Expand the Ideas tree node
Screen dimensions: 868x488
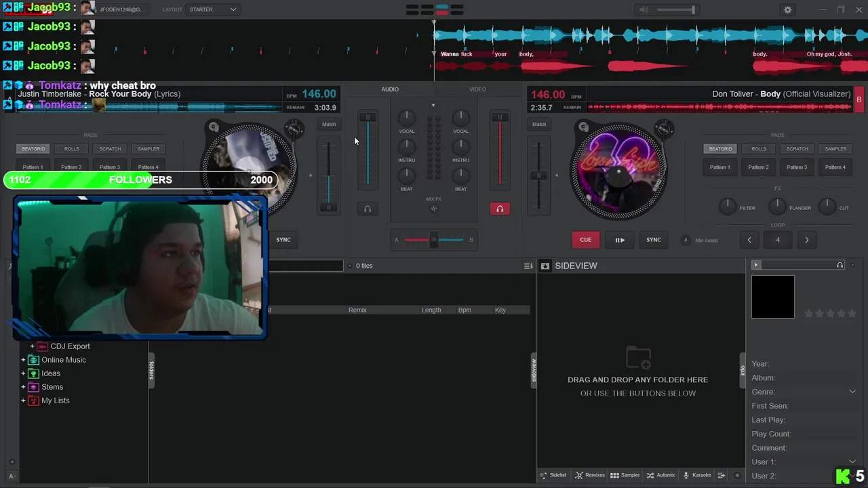coord(23,373)
